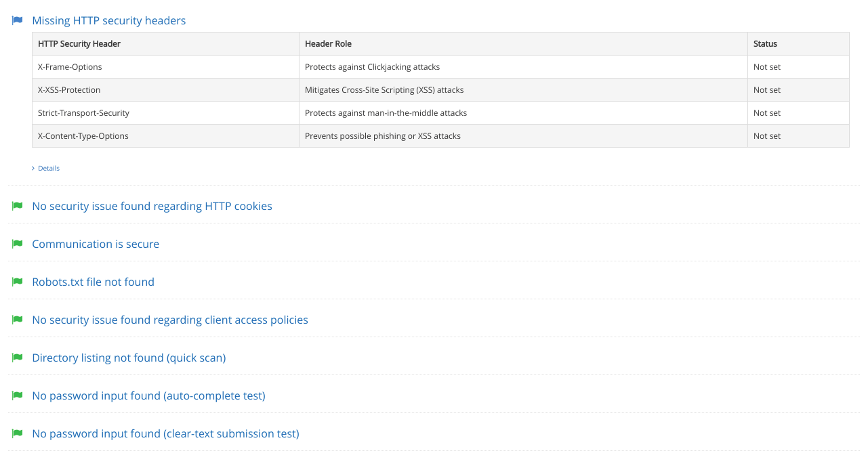
Task: Click the green flag next to clear-text submission finding
Action: (x=17, y=433)
